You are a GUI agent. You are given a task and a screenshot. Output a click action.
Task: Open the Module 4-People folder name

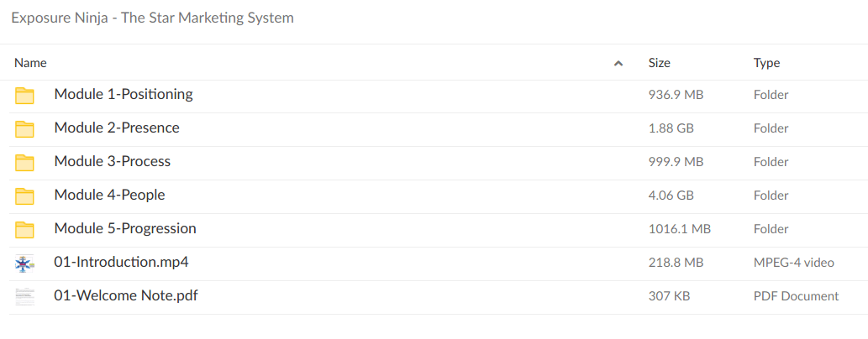coord(109,196)
